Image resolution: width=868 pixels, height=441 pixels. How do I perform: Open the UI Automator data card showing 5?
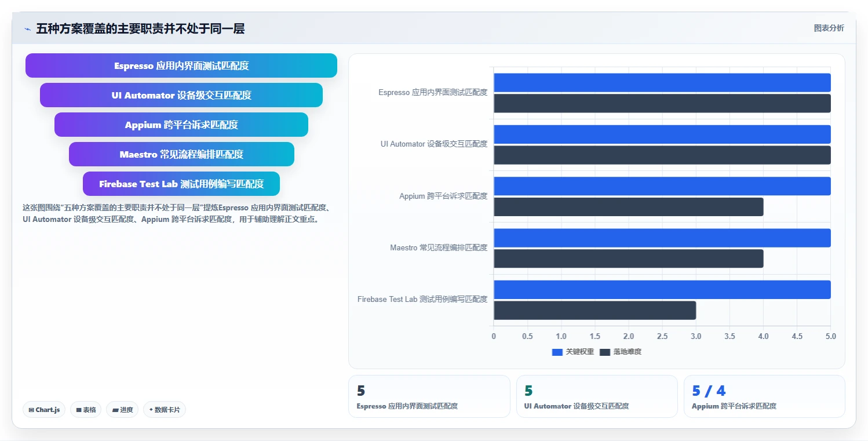click(597, 396)
